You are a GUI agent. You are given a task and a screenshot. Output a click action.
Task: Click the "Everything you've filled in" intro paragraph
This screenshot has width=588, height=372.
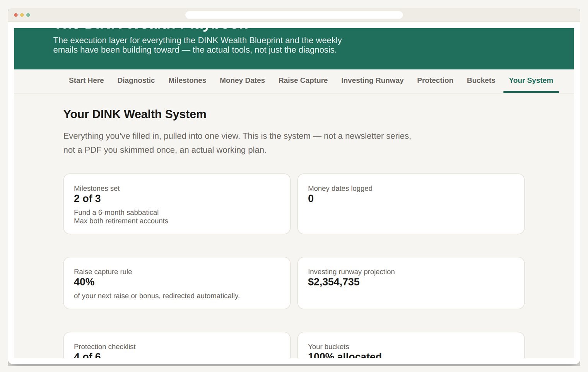(x=237, y=143)
